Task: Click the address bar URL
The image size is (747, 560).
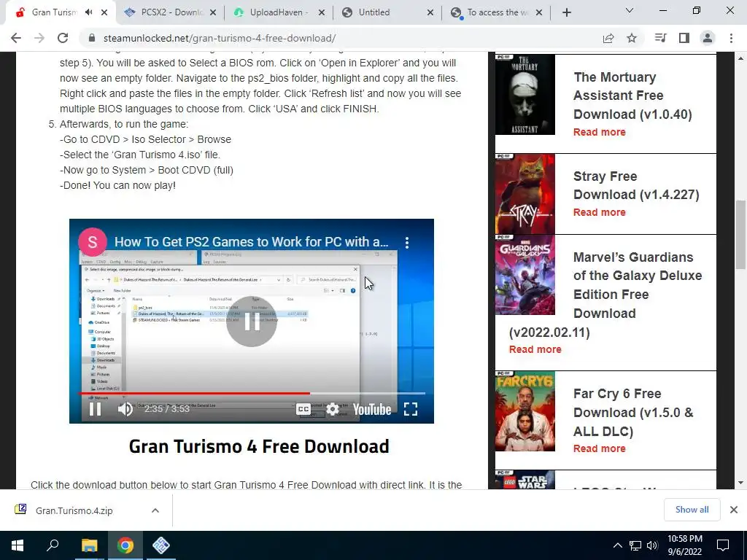Action: point(219,38)
